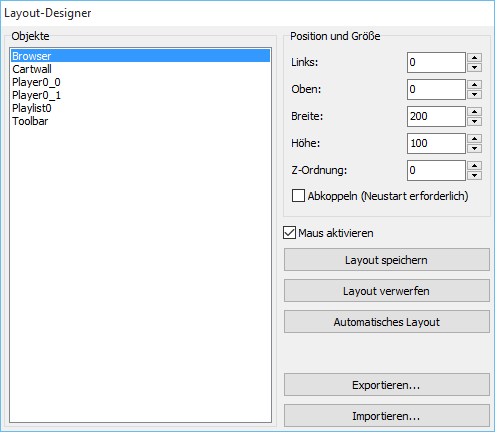Decrease the Z-Ordnung value with down arrow

click(x=474, y=175)
